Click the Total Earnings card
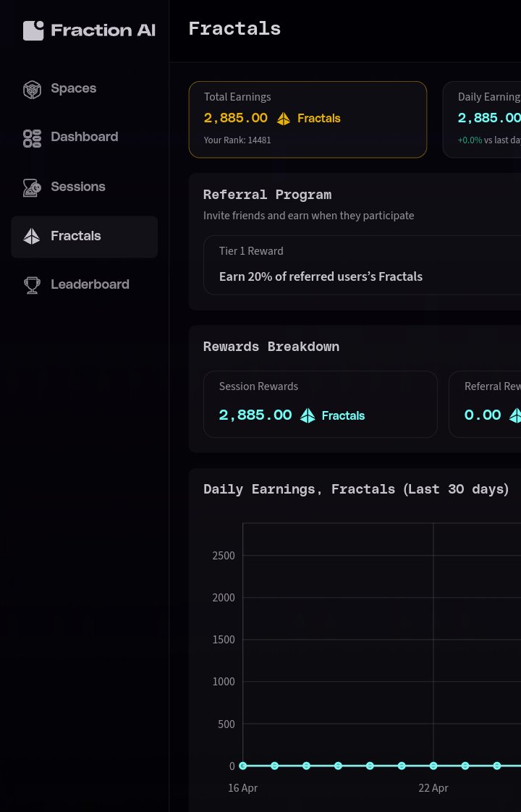 [308, 119]
